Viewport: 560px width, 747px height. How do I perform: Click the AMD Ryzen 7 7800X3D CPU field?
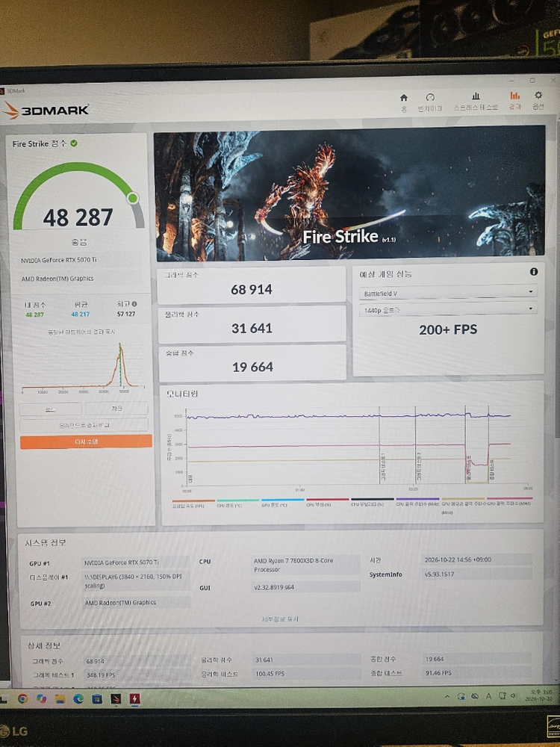point(305,565)
